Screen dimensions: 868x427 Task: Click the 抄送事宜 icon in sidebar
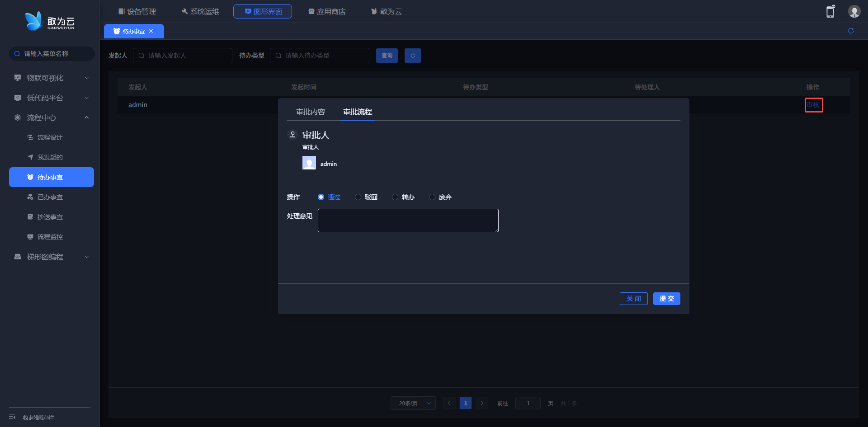coord(30,217)
